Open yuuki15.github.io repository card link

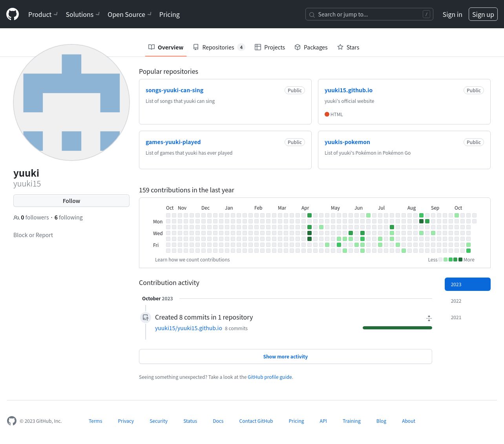tap(349, 90)
